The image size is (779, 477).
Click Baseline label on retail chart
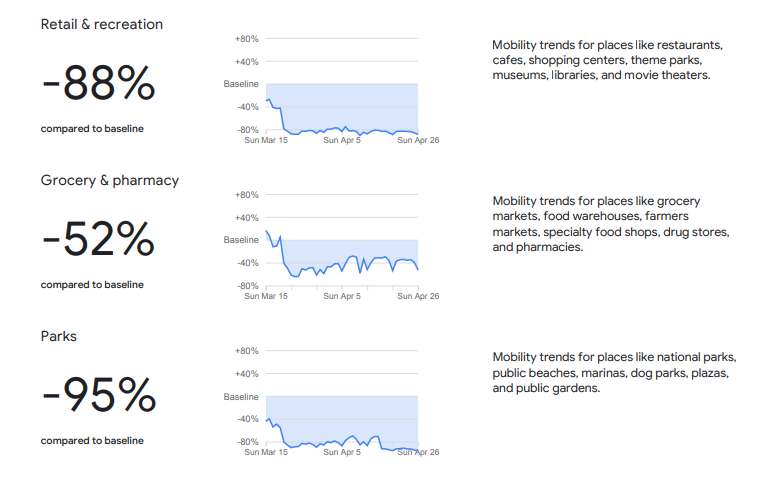click(241, 84)
